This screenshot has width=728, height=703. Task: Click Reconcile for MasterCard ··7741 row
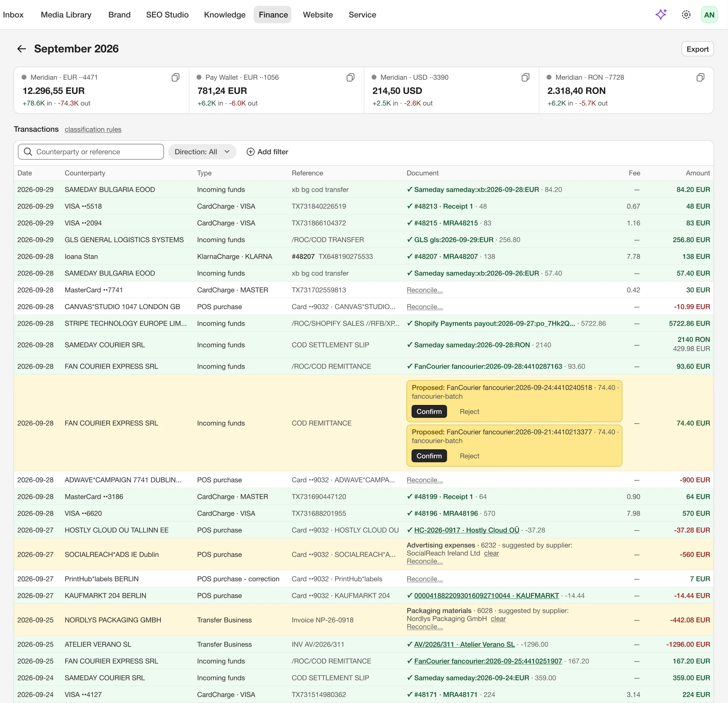425,290
